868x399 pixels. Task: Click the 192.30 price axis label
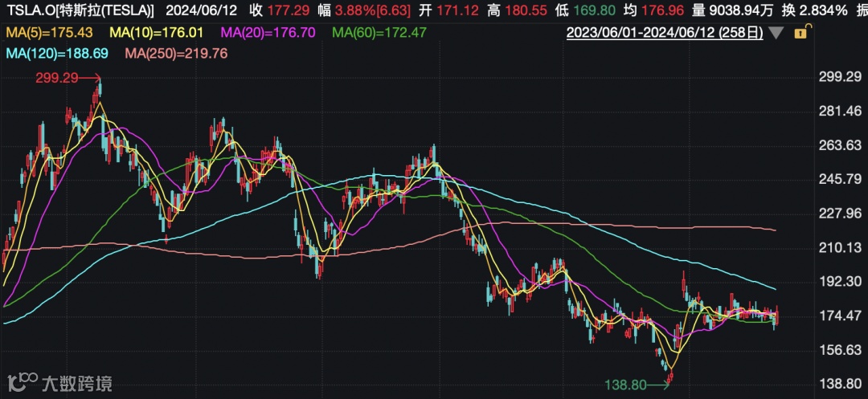tap(840, 282)
